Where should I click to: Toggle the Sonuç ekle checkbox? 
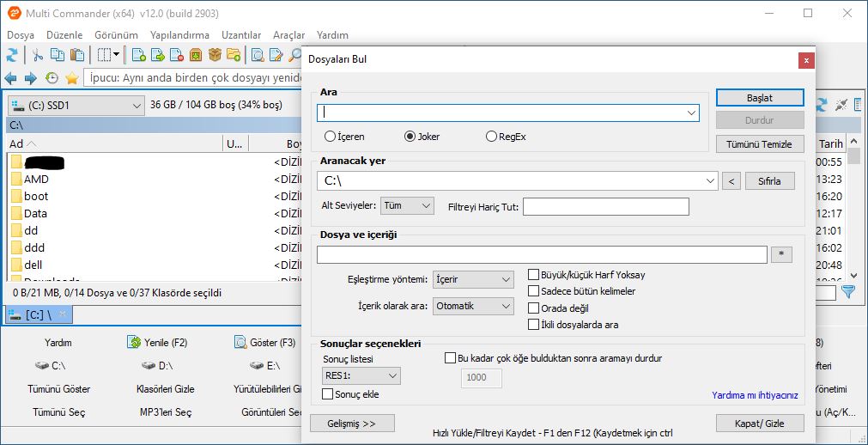(x=328, y=394)
